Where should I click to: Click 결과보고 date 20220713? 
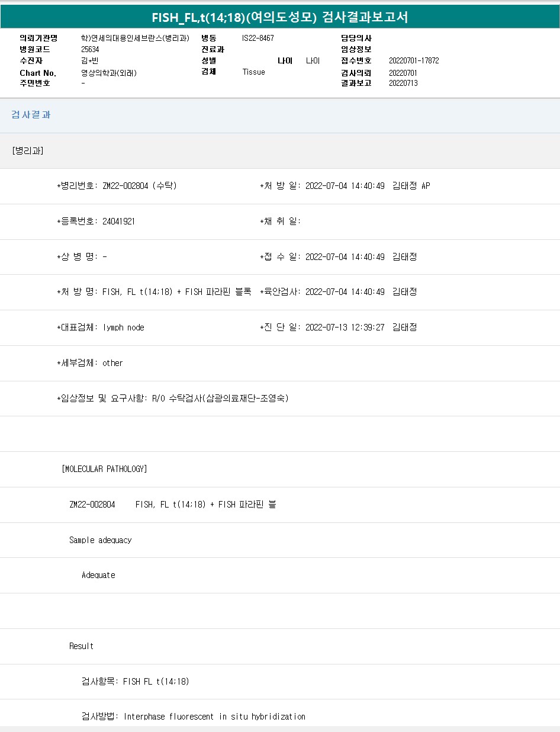tap(403, 84)
